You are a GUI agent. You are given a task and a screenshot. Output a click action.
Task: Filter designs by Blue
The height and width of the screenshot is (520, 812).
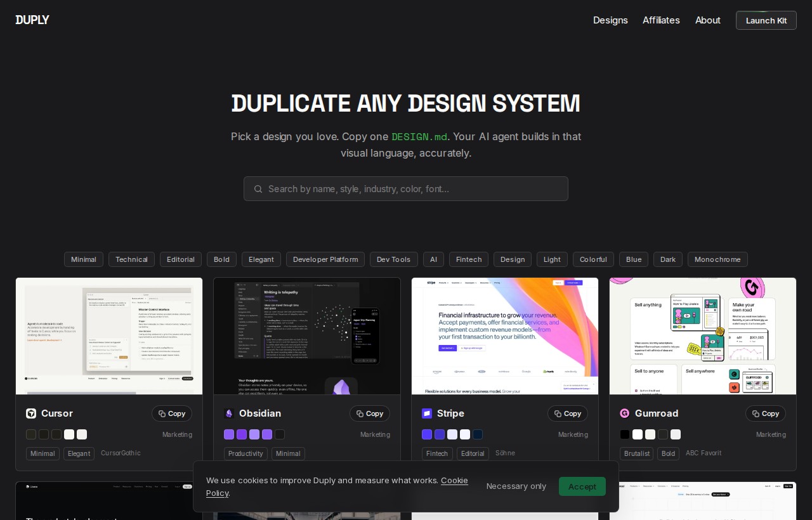click(634, 259)
